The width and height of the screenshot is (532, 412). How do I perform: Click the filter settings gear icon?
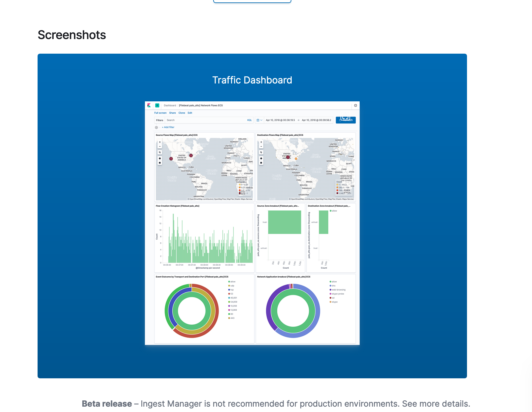click(x=156, y=127)
